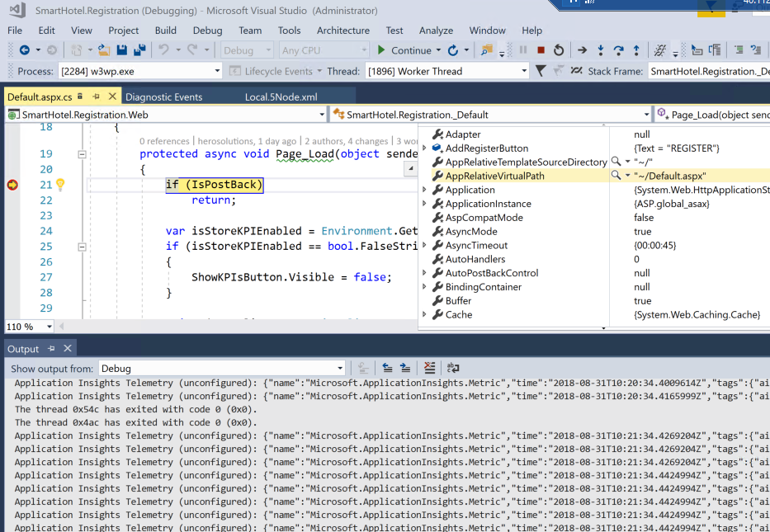
Task: Open the Show output from Debug dropdown
Action: pos(222,369)
